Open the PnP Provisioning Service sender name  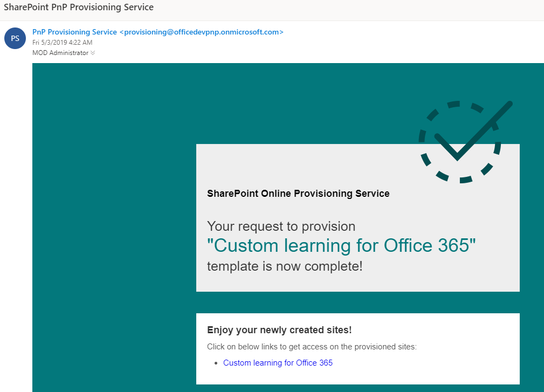[x=74, y=32]
